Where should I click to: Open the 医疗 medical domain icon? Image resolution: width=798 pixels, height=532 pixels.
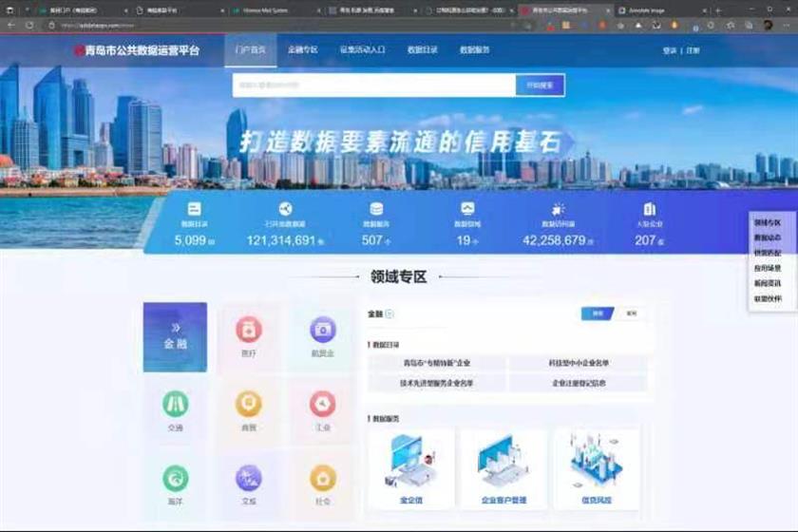pos(249,330)
